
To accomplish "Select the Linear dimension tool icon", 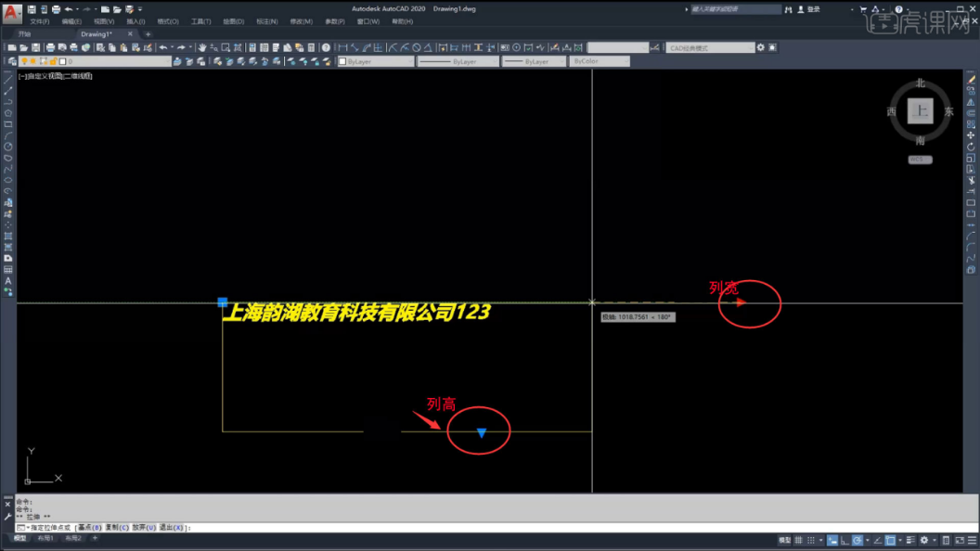I will pyautogui.click(x=342, y=47).
